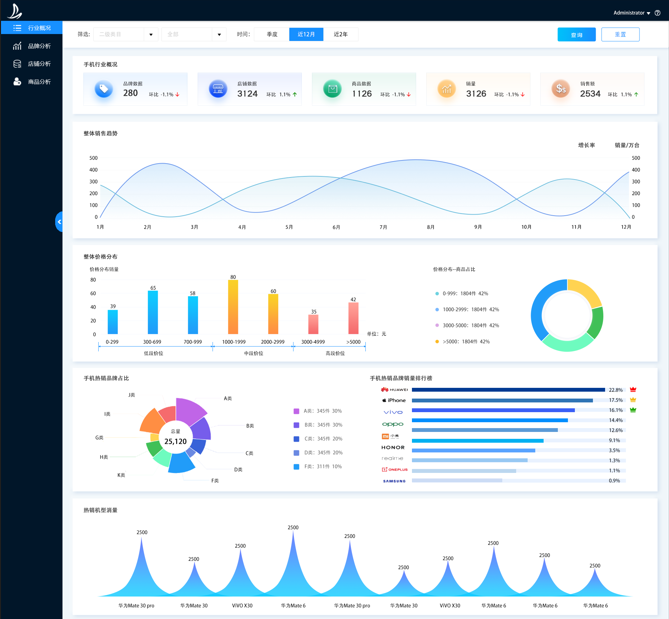Open the 二级类目 filter dropdown
669x619 pixels.
(x=125, y=34)
